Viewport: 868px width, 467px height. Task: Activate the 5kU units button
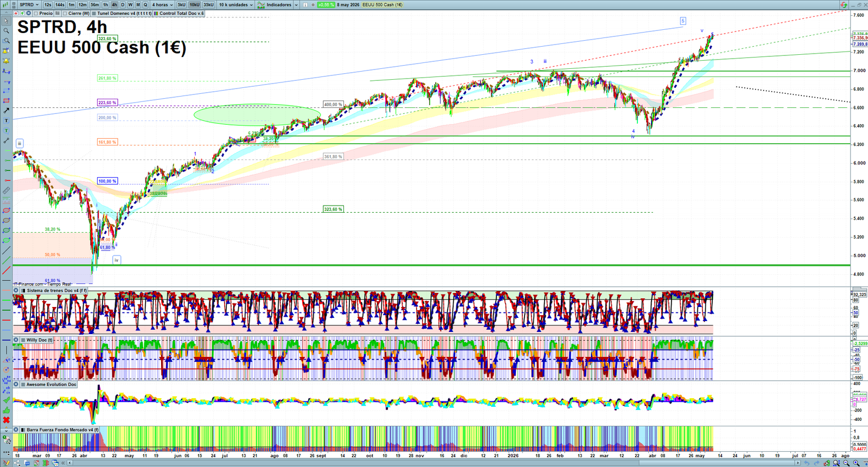click(x=181, y=5)
